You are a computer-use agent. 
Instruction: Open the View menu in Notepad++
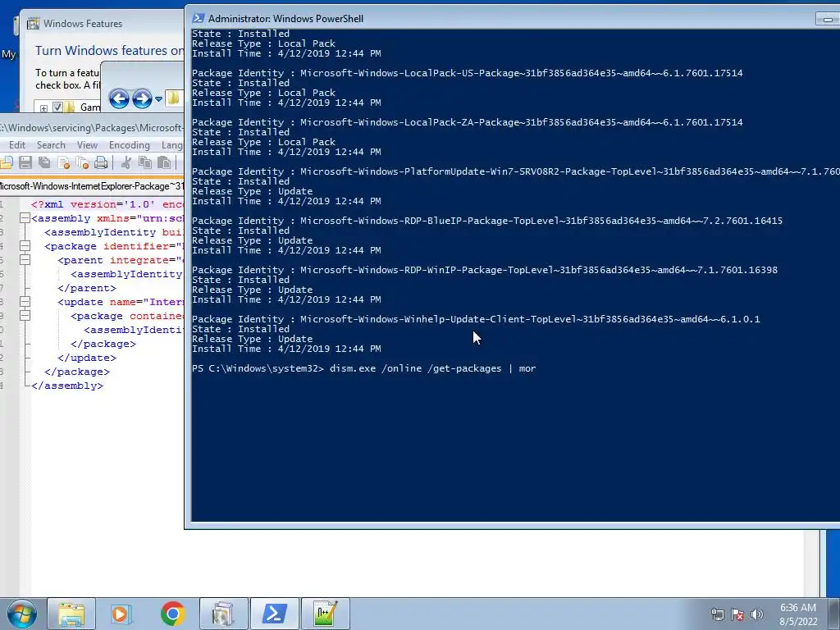point(87,145)
